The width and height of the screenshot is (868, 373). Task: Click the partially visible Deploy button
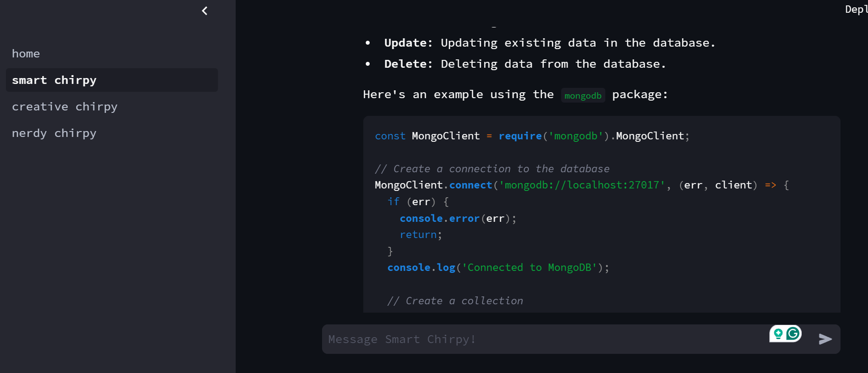tap(856, 9)
